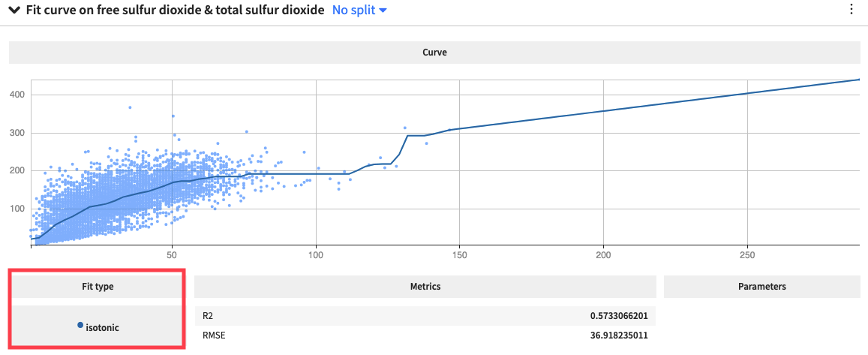Image resolution: width=868 pixels, height=355 pixels.
Task: Click the x-axis tick label 150
Action: pos(460,255)
